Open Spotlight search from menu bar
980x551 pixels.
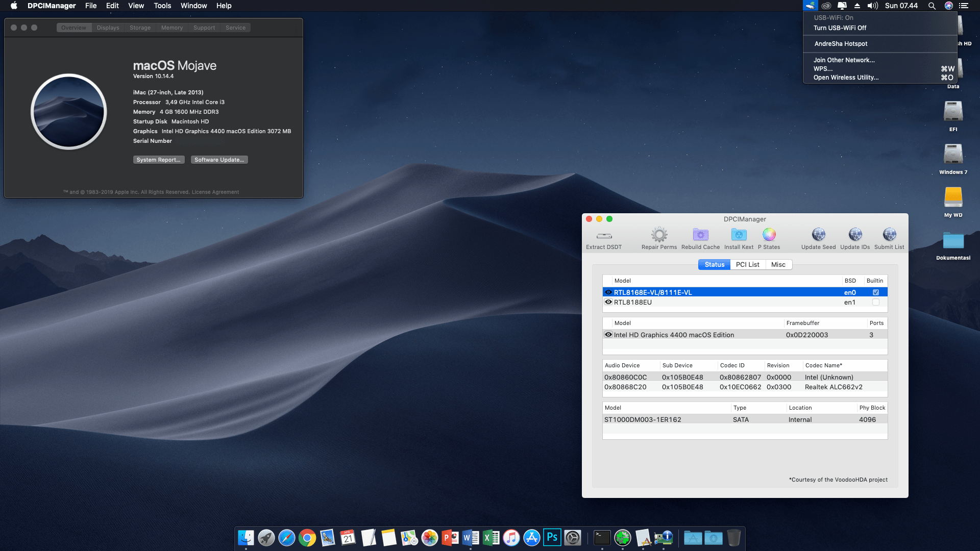point(932,6)
